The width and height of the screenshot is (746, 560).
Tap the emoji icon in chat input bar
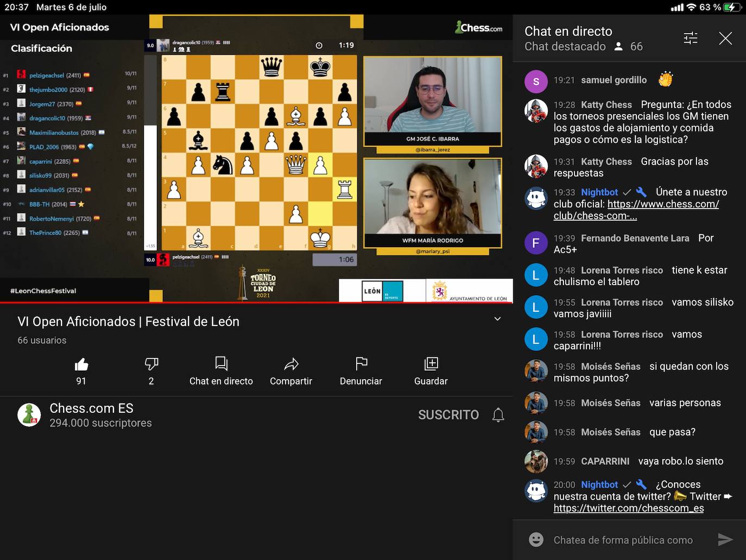(536, 539)
